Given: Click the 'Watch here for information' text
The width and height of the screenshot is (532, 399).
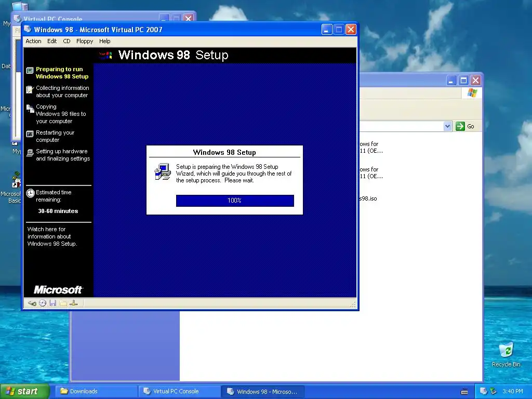Looking at the screenshot, I should [52, 236].
